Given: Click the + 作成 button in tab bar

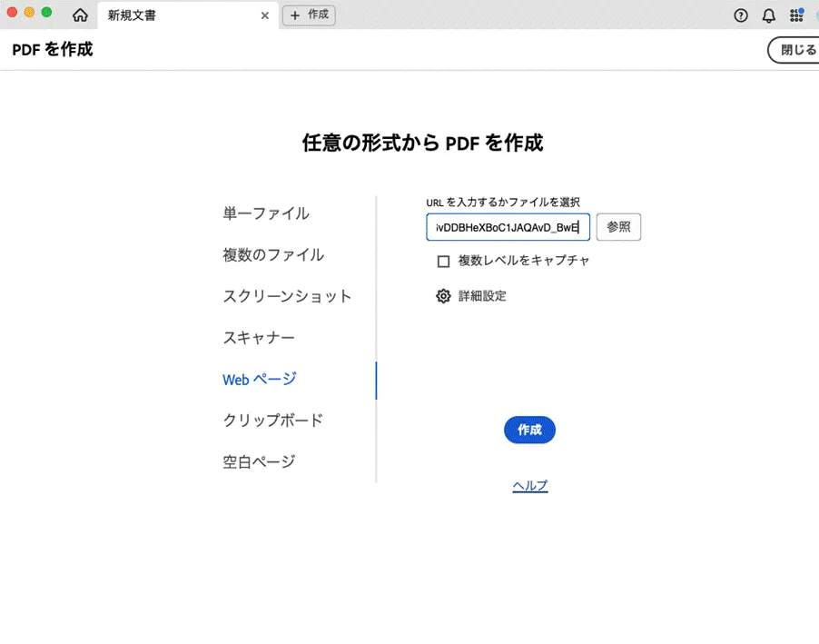Looking at the screenshot, I should [309, 15].
